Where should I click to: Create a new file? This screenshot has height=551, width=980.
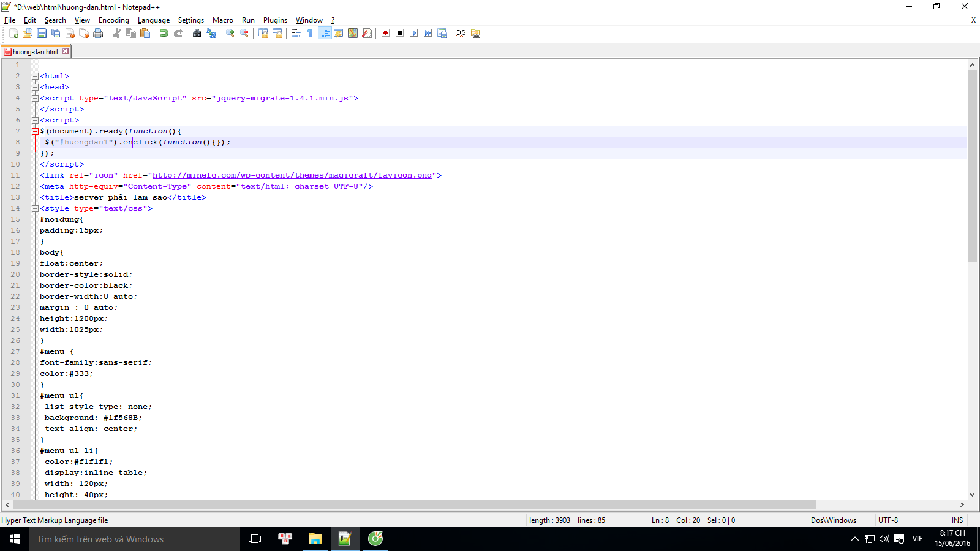click(x=14, y=33)
